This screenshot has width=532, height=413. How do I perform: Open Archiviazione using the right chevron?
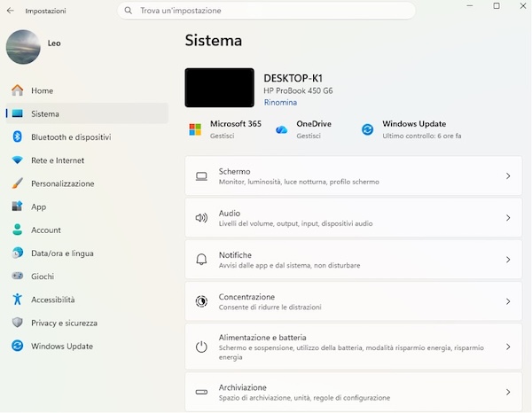[x=508, y=392]
